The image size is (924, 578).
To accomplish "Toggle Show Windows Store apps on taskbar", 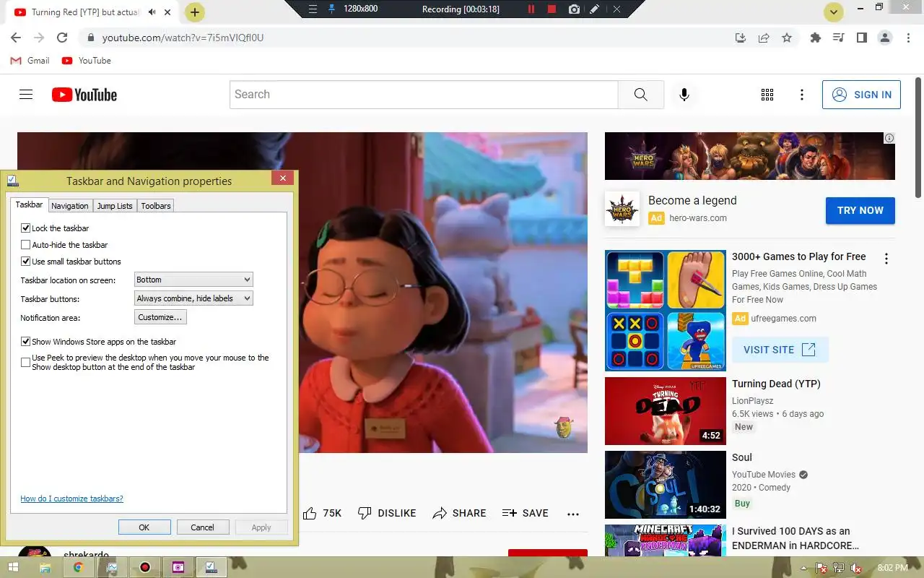I will [x=26, y=342].
